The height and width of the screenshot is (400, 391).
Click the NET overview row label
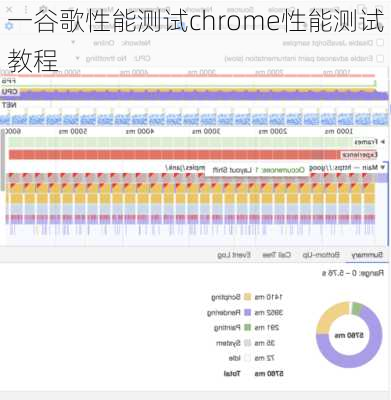pos(9,105)
